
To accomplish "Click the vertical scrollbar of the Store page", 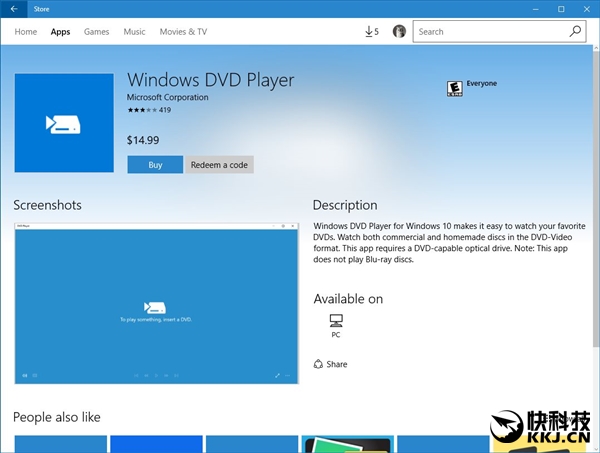I will 596,197.
